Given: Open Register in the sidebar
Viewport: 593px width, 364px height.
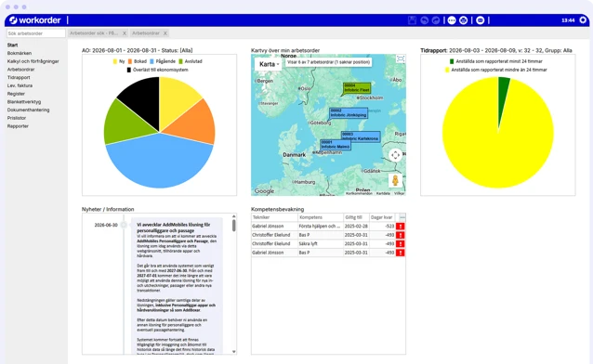Looking at the screenshot, I should [x=16, y=94].
